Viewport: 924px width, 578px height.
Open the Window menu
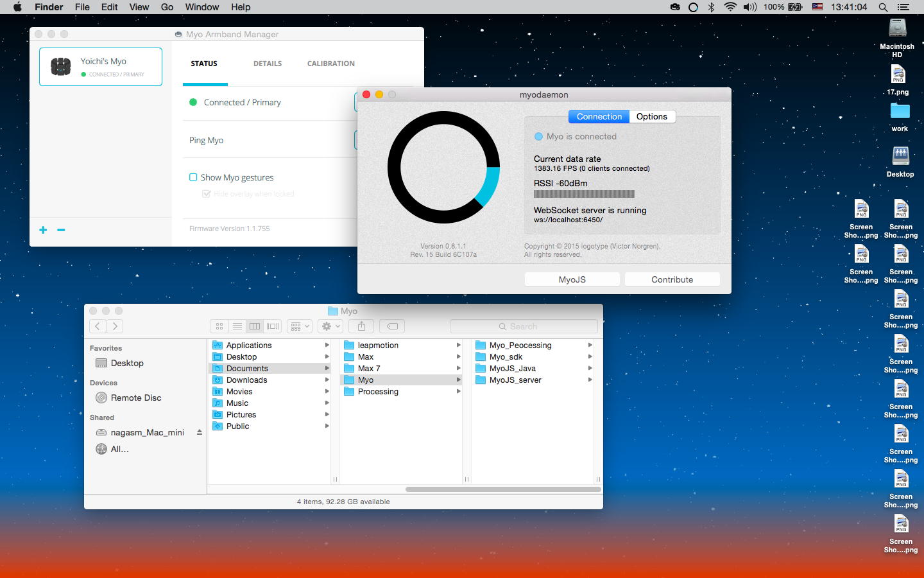(x=202, y=7)
